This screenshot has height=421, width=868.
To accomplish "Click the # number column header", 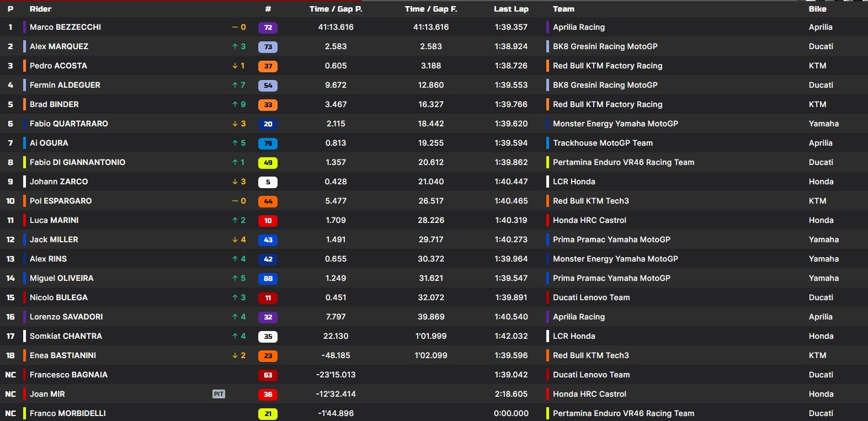I will [x=268, y=9].
